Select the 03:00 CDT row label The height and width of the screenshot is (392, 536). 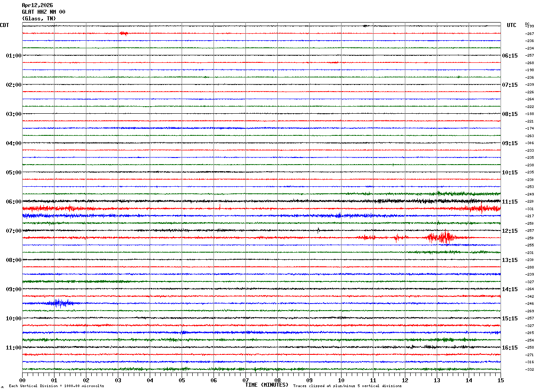coord(13,114)
